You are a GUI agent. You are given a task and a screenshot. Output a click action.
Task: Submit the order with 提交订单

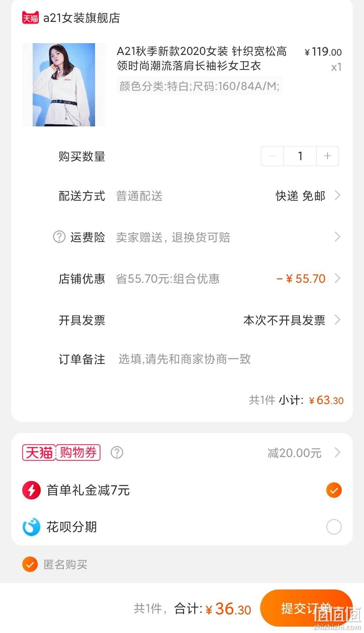click(x=306, y=608)
